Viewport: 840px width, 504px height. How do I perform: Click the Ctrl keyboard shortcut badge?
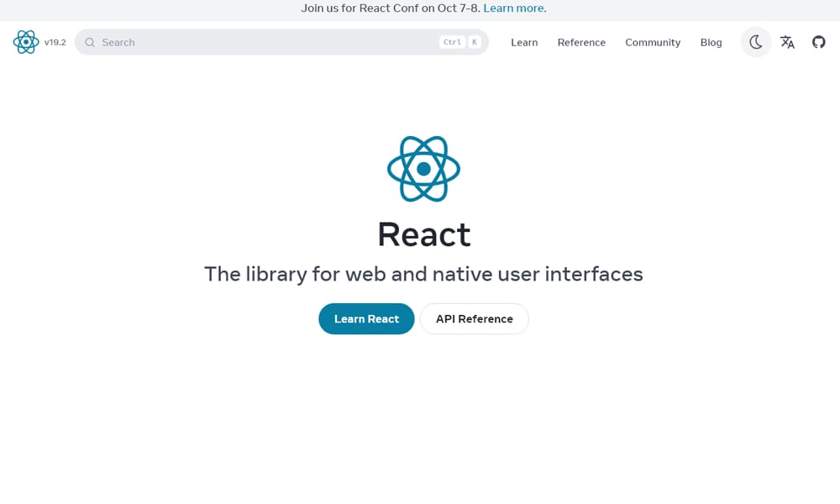click(452, 41)
